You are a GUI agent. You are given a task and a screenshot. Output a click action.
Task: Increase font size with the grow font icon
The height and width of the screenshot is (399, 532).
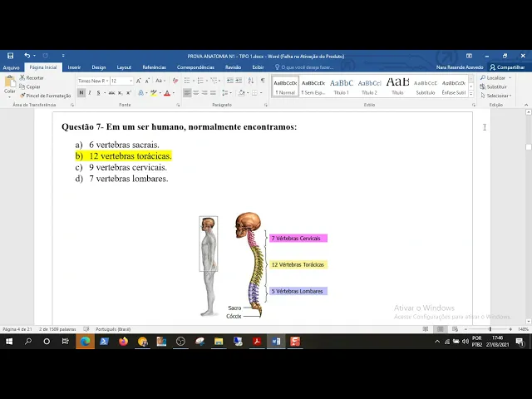pyautogui.click(x=139, y=81)
